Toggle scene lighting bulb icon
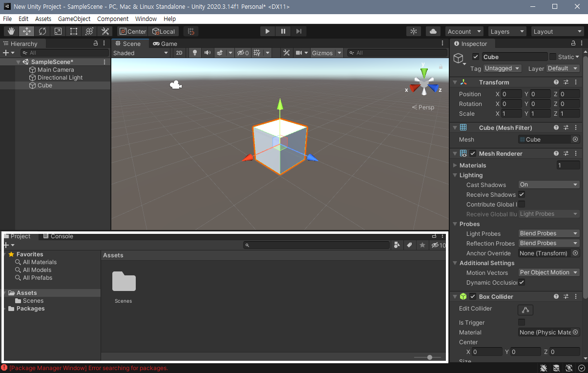Screen dimensions: 588x373 [x=195, y=53]
